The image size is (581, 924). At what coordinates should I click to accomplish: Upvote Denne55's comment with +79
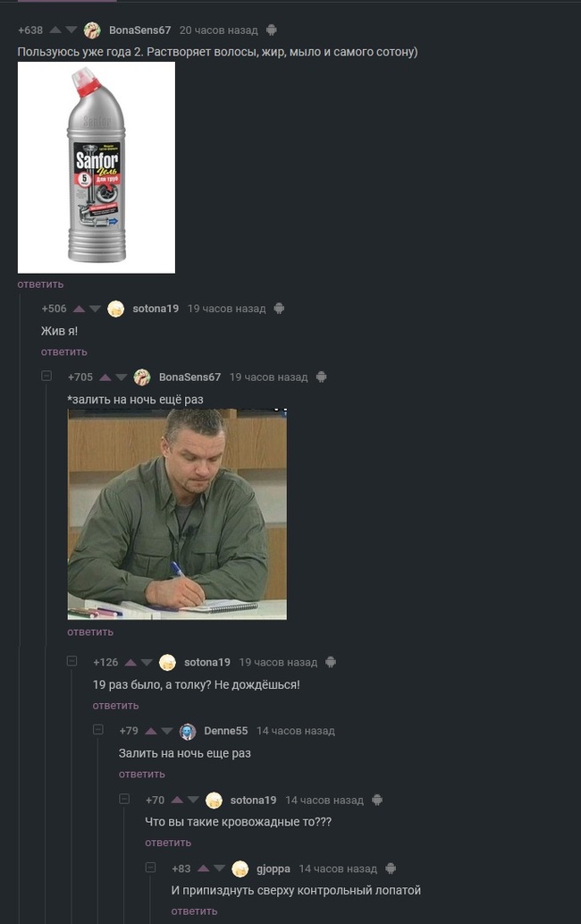coord(151,732)
